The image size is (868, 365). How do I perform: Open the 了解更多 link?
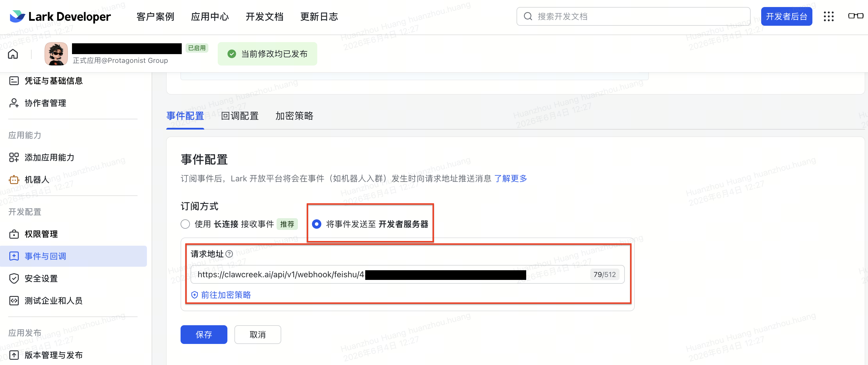coord(510,178)
